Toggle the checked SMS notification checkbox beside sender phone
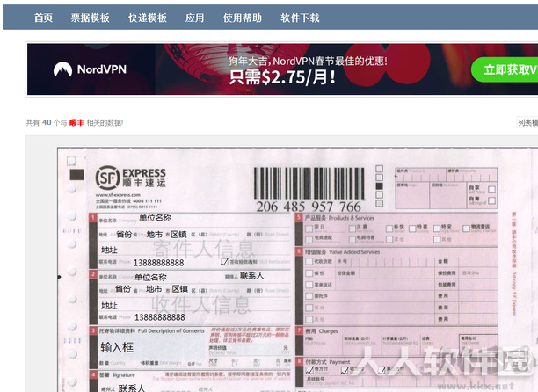Image resolution: width=538 pixels, height=392 pixels. [224, 262]
